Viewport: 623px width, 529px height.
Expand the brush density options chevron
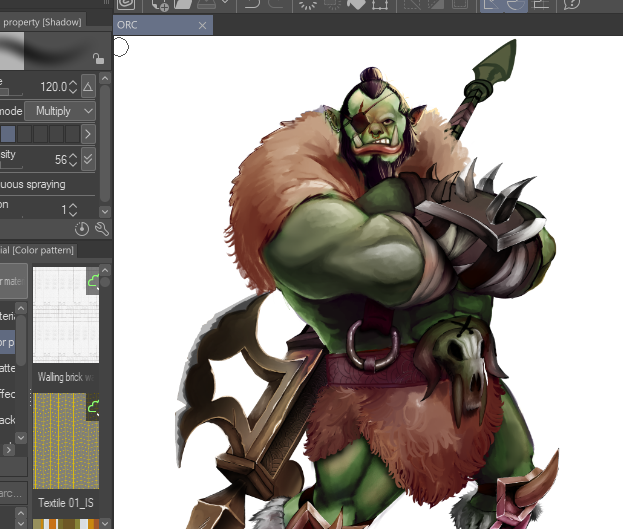(88, 160)
